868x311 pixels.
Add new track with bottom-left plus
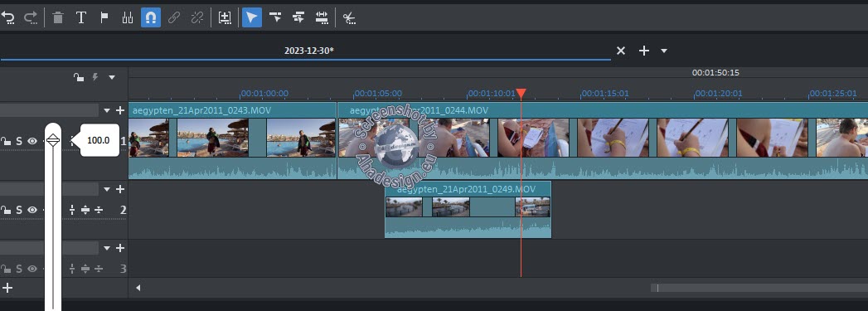(7, 288)
